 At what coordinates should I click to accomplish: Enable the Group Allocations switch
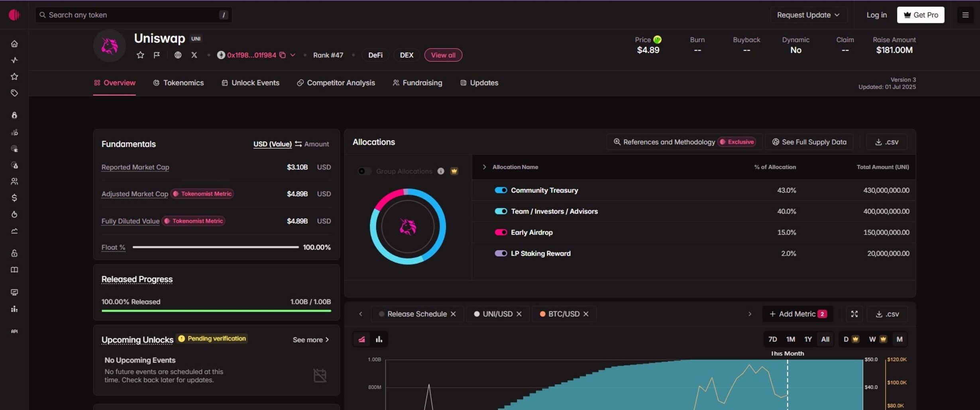point(364,171)
